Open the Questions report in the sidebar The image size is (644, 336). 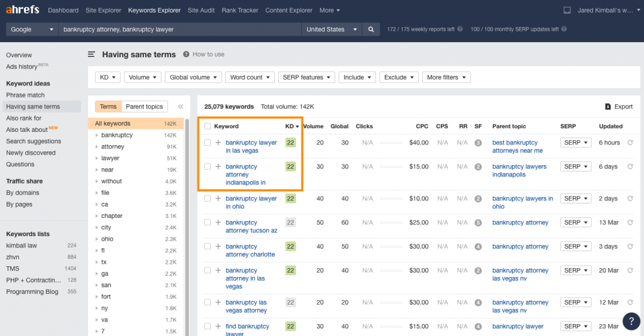coord(20,164)
